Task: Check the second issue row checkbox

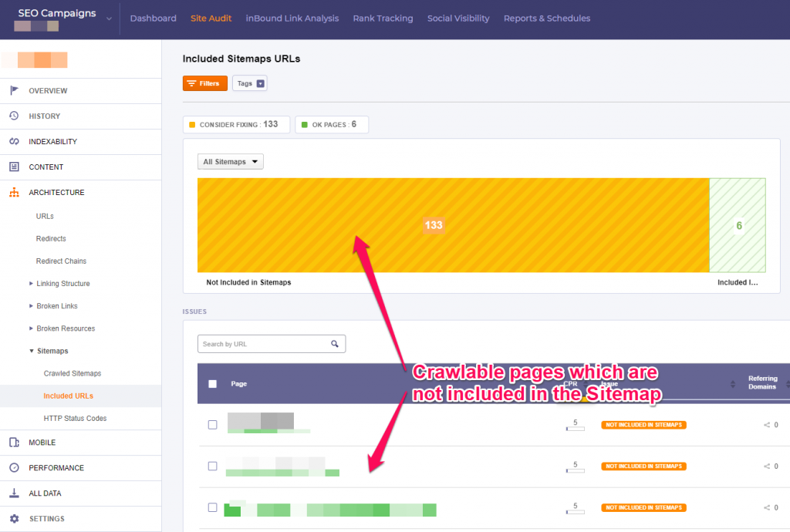Action: pyautogui.click(x=213, y=466)
